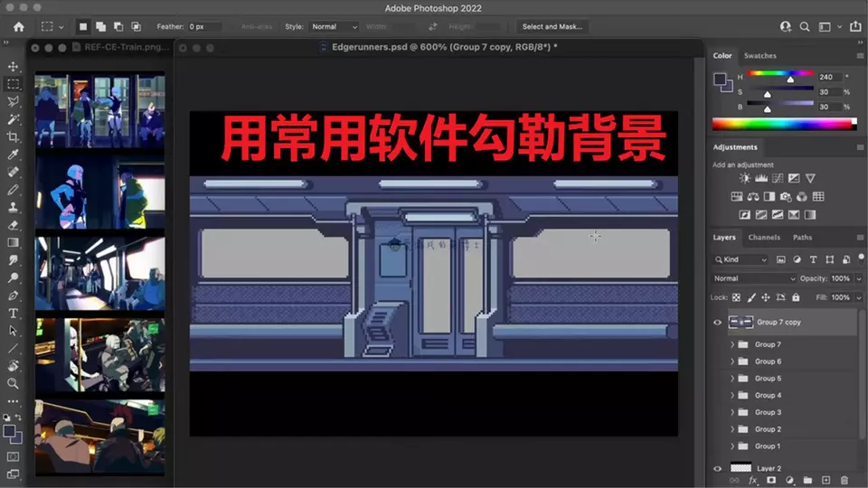Click the Hue value field 240
The image size is (868, 488).
(830, 77)
